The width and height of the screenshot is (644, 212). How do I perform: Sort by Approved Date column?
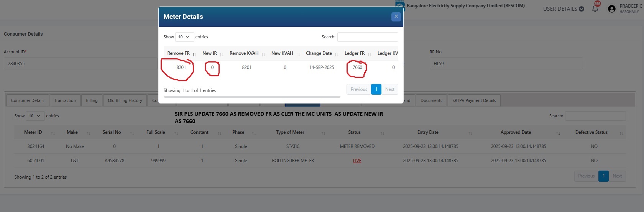[518, 132]
